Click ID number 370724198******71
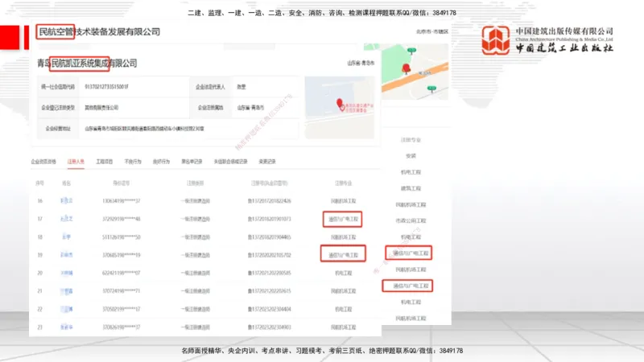 pos(122,291)
